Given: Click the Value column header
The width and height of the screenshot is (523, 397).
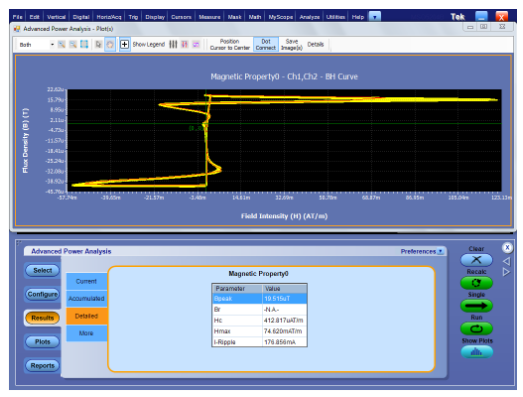Looking at the screenshot, I should (285, 289).
